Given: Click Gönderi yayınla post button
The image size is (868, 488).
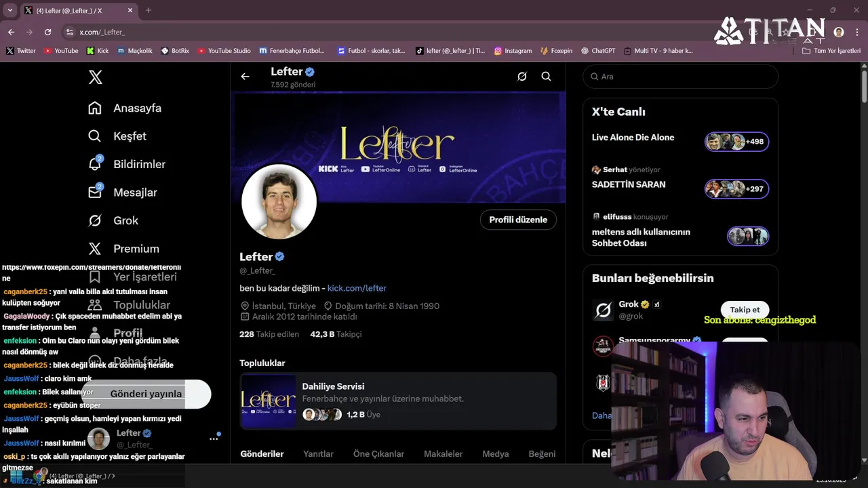Looking at the screenshot, I should click(147, 394).
